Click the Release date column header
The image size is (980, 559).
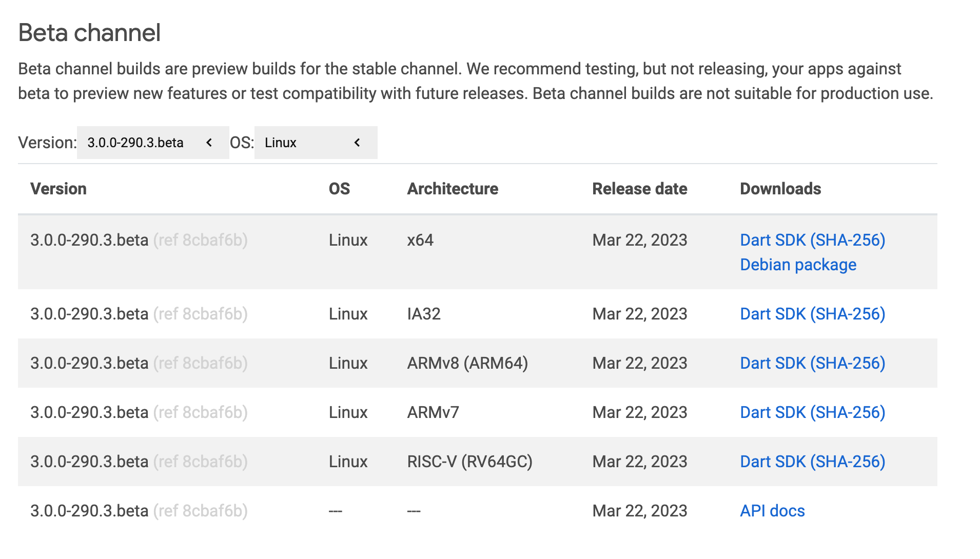[x=639, y=189]
